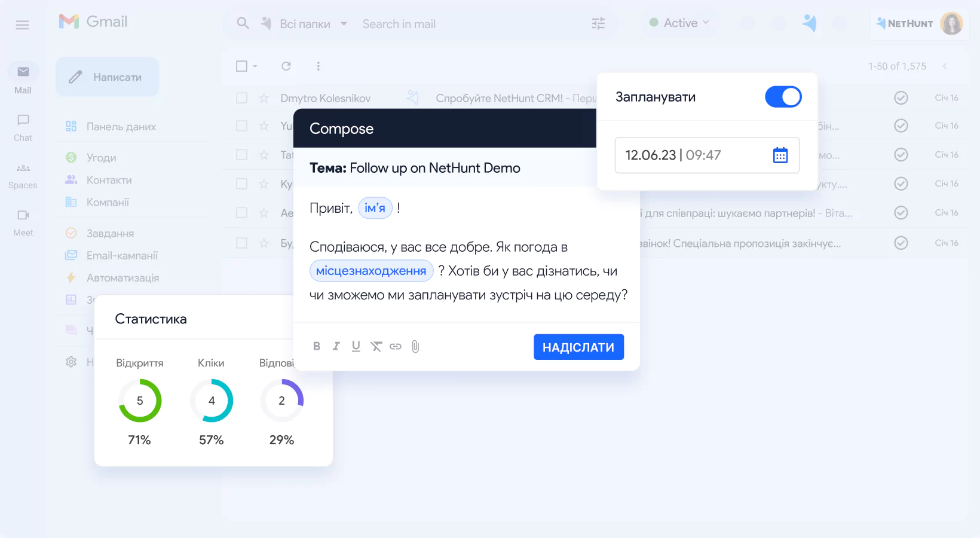The width and height of the screenshot is (980, 538).
Task: Click the місцезнаходження placeholder tag
Action: point(371,271)
